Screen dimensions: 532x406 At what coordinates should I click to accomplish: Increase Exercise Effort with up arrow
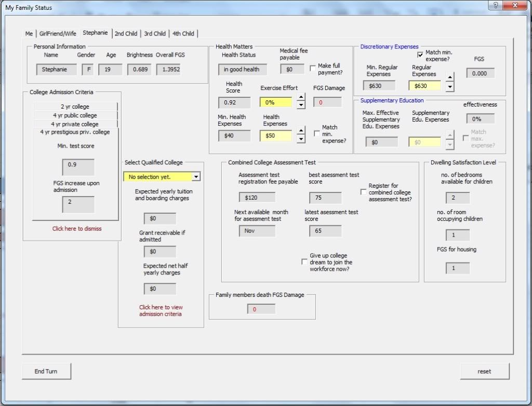301,97
